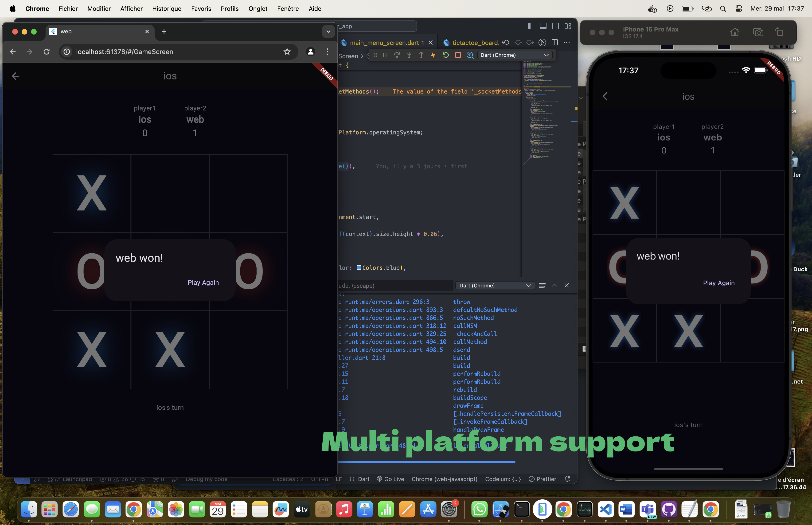Clear the debug console output

[x=542, y=285]
